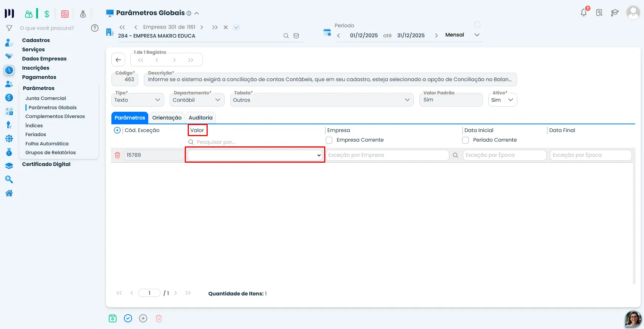Toggle the Empresa Corrente checkbox

tap(329, 140)
